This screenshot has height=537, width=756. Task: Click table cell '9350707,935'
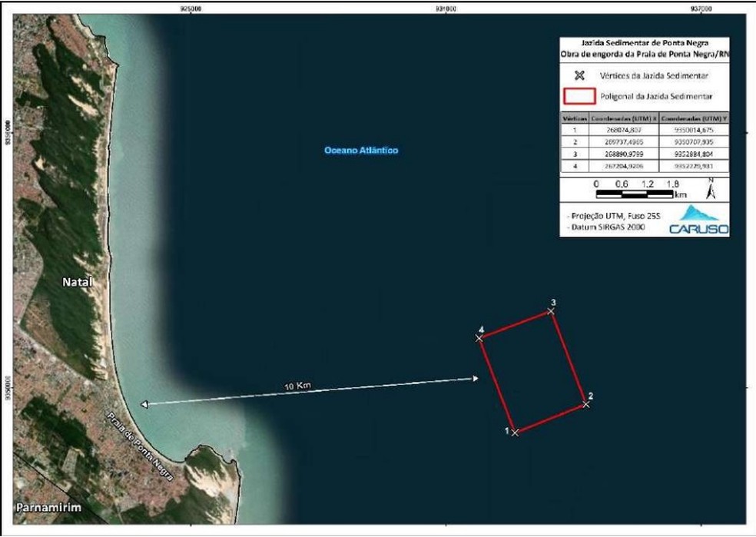[695, 142]
